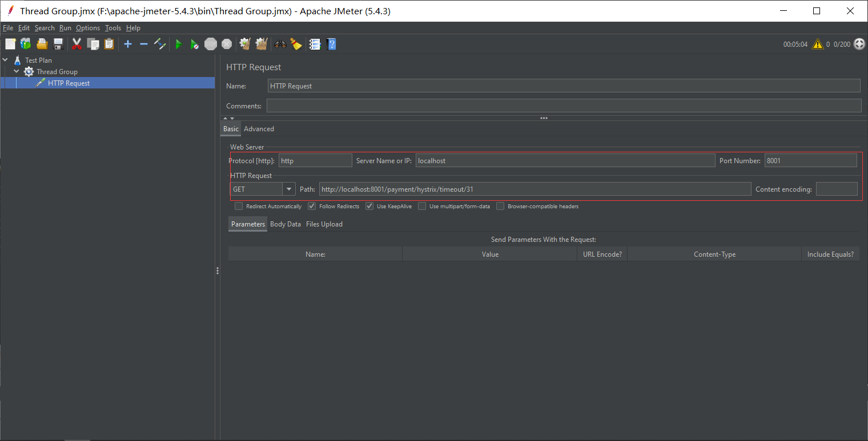
Task: Open the Tools menu
Action: point(113,28)
